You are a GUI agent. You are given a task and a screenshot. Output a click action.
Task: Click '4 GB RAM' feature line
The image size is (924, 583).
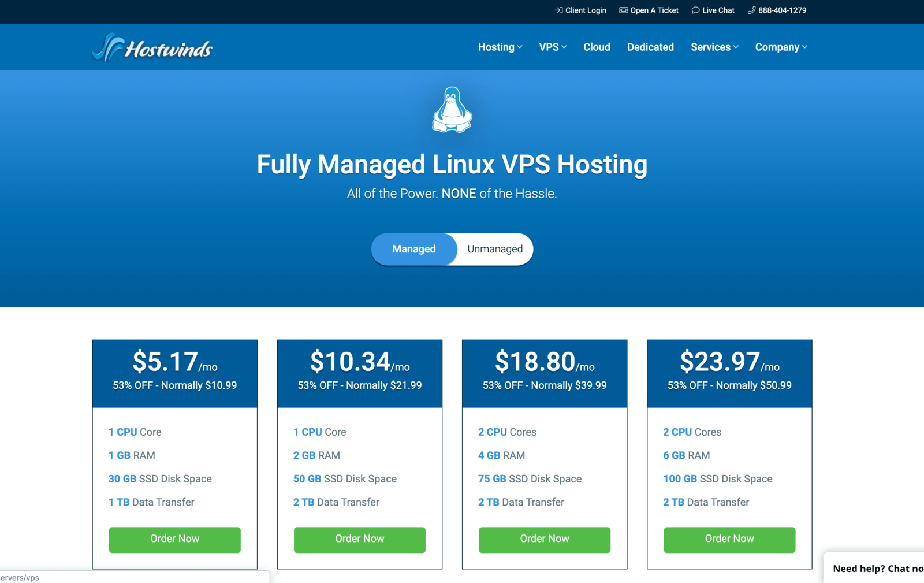point(501,455)
